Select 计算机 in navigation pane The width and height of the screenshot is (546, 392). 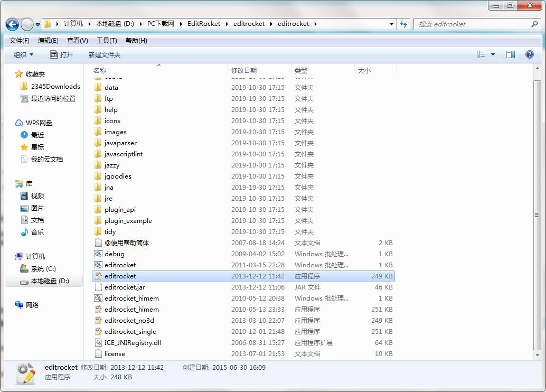pos(30,256)
